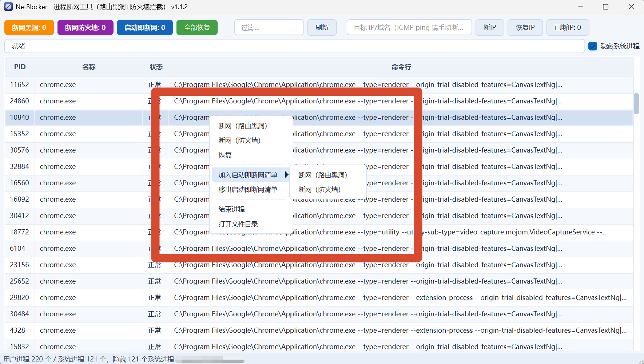
Task: Click the 断IP button
Action: (x=490, y=28)
